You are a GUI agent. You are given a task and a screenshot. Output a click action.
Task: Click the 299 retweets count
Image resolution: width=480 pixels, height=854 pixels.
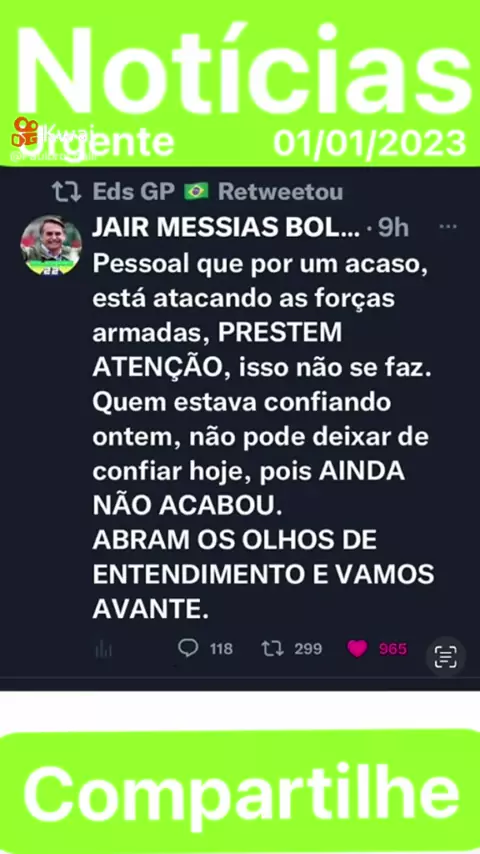(308, 649)
